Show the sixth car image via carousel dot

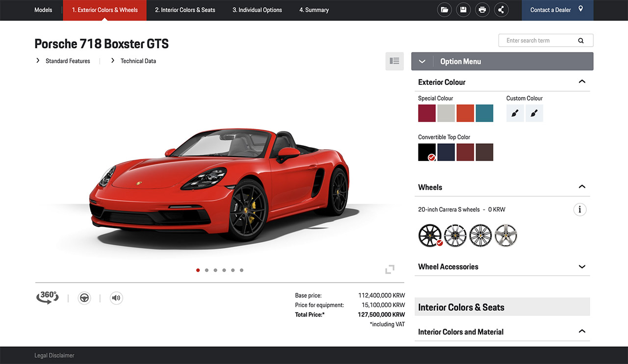241,270
